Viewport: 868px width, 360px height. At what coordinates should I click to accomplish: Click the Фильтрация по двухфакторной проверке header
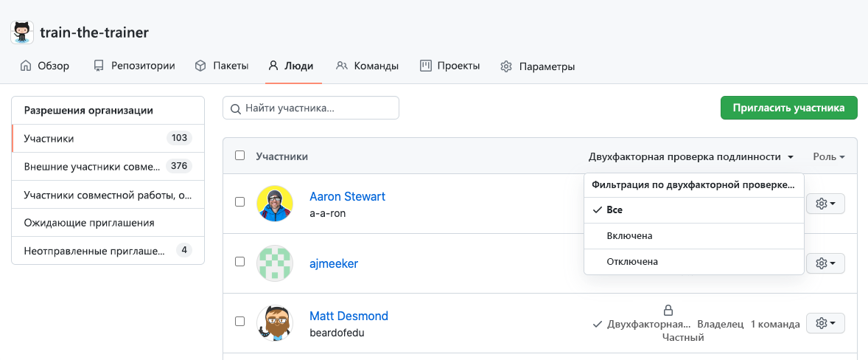pos(694,186)
